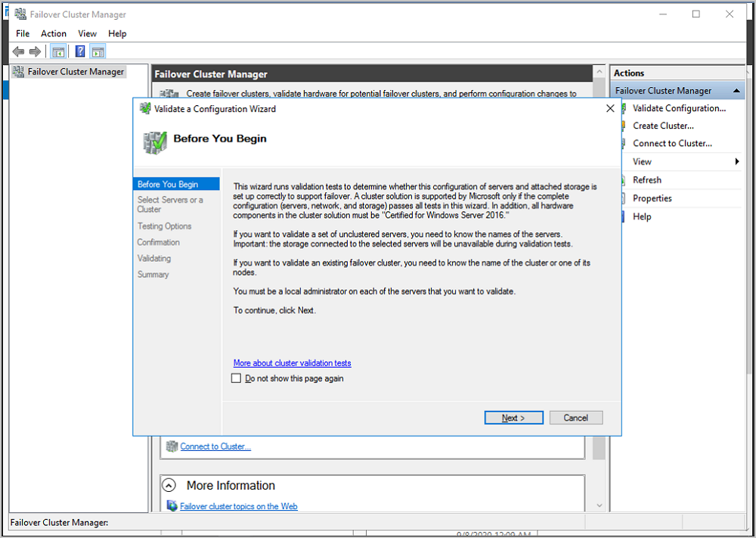Select the 'Testing Options' wizard step
The height and width of the screenshot is (538, 756).
pos(164,225)
